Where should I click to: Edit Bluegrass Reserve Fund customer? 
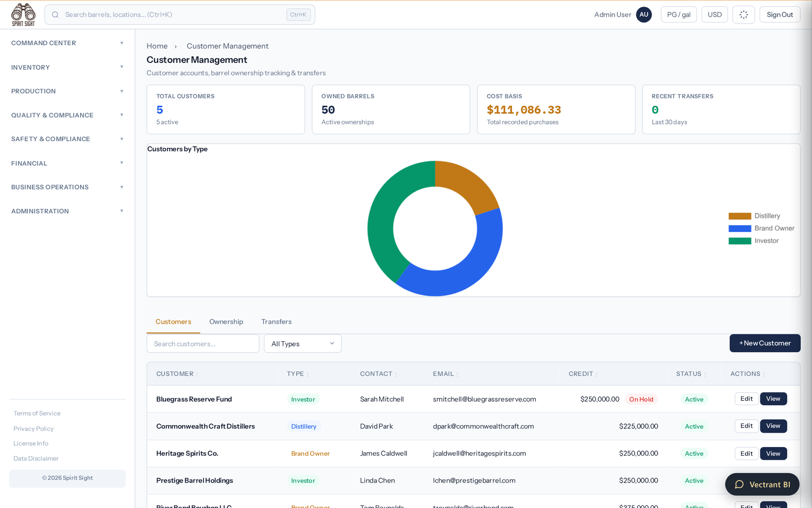coord(747,399)
